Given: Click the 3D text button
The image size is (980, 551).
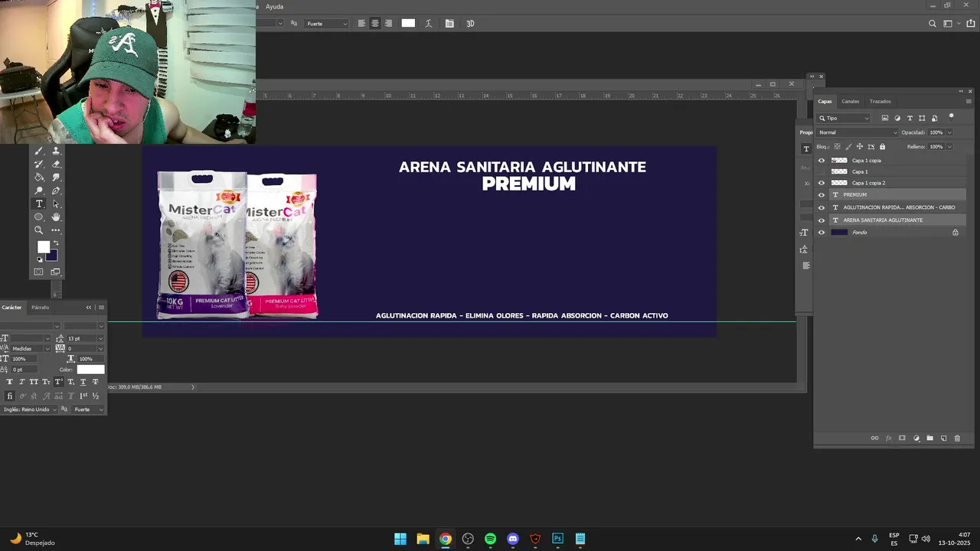Looking at the screenshot, I should coord(470,24).
